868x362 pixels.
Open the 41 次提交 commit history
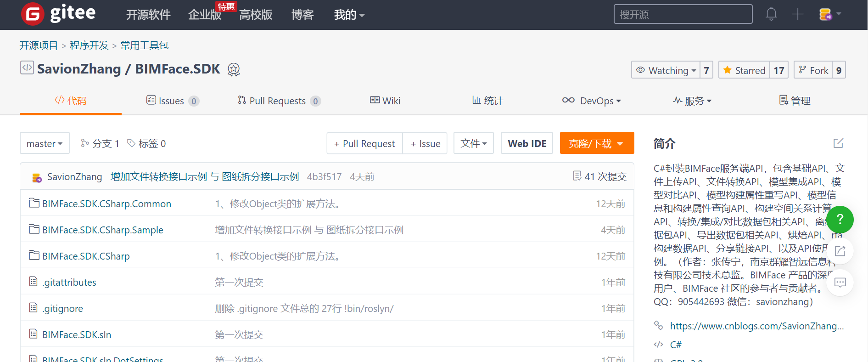point(599,176)
